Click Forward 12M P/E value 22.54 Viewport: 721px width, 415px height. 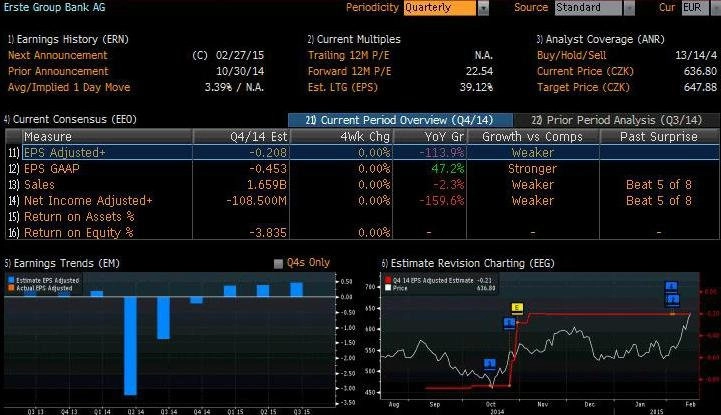pyautogui.click(x=479, y=72)
